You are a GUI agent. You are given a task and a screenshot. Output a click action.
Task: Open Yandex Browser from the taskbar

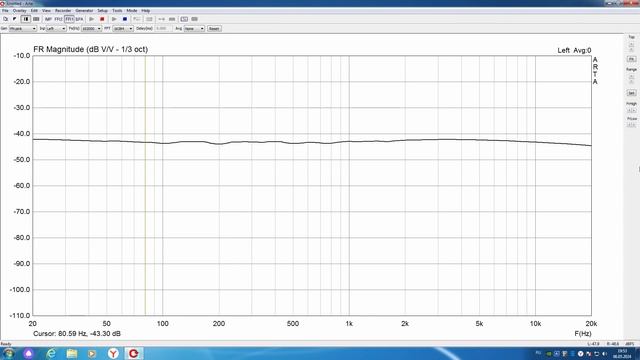point(113,353)
